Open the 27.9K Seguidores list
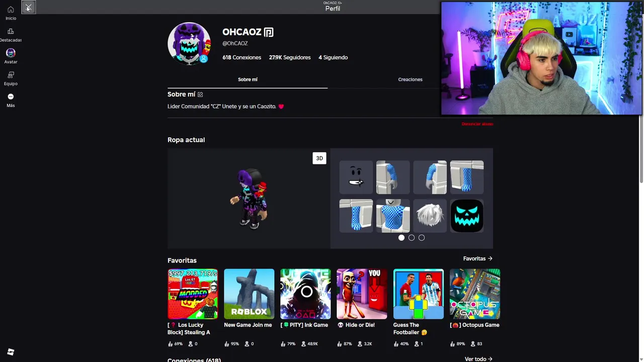This screenshot has width=644, height=362. (x=290, y=57)
